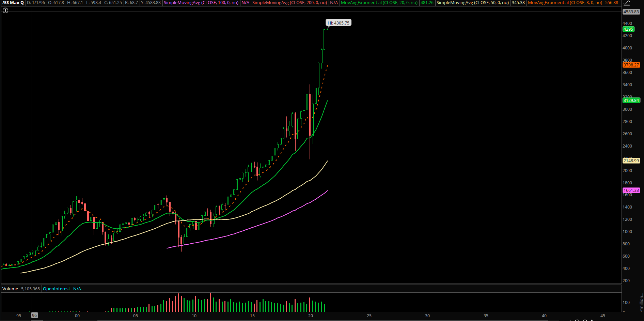Click SimpleMovingAvg (CLOSE, 200, 0, no) study label
Image resolution: width=644 pixels, height=321 pixels.
(x=289, y=3)
